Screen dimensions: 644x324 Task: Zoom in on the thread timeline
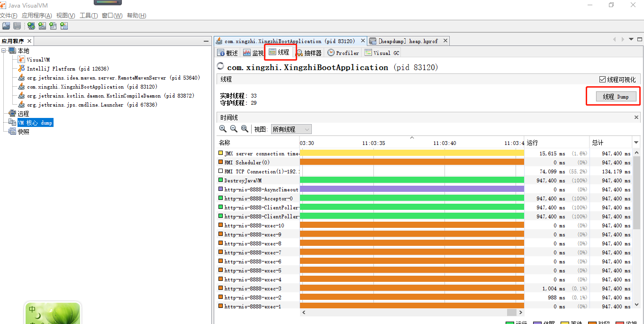pos(223,129)
